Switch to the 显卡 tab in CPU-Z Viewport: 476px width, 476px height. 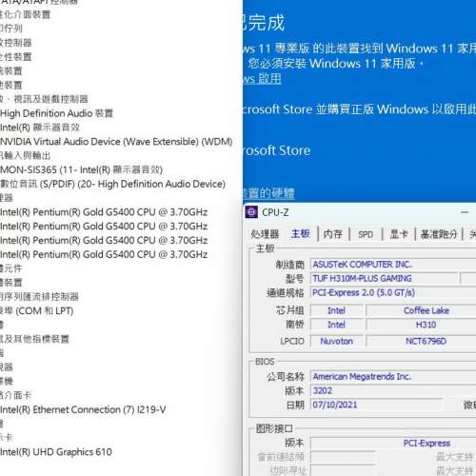pos(399,234)
